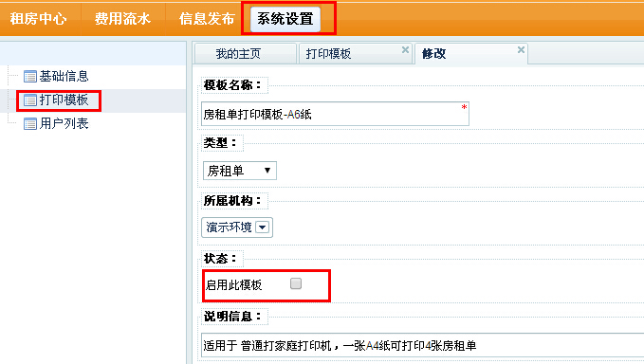
Task: Open 打印模板 in the sidebar tree
Action: 64,100
